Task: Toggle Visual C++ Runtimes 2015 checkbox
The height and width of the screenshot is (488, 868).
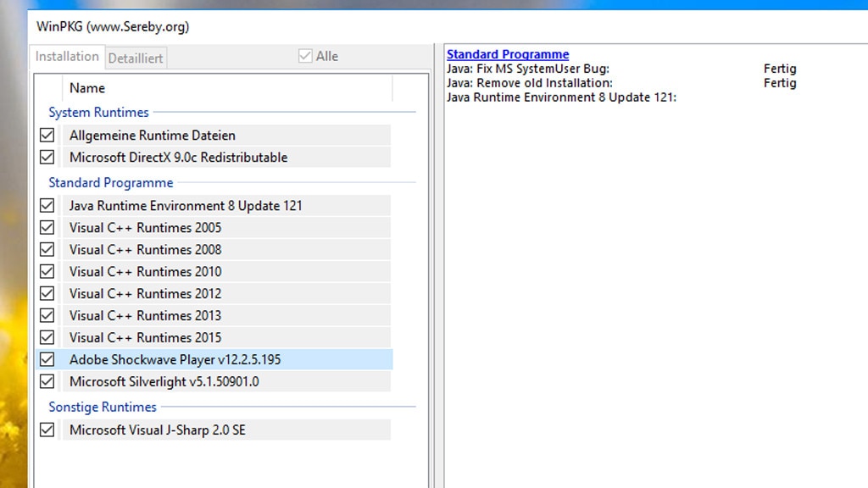Action: [47, 337]
